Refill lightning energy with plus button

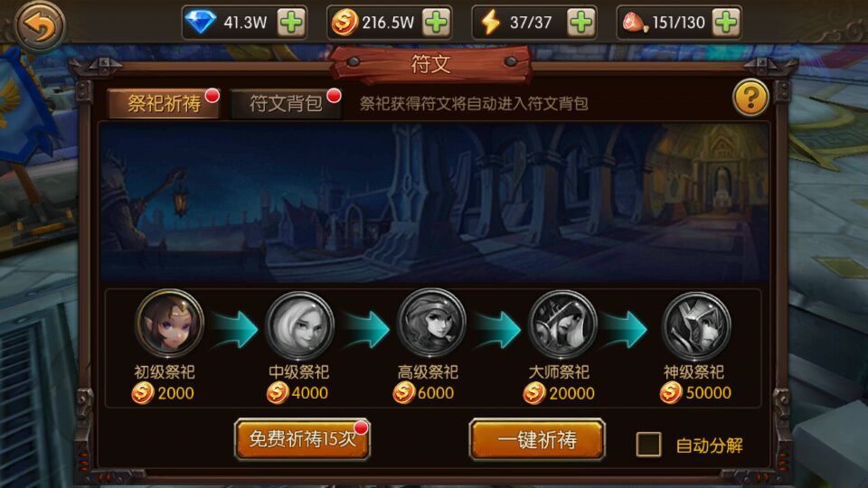[x=581, y=23]
